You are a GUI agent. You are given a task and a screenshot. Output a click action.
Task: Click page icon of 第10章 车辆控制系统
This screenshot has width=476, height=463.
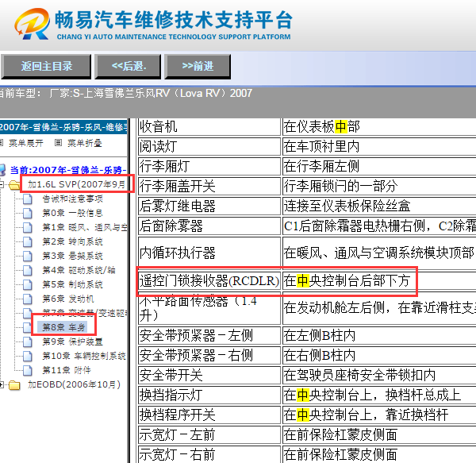click(x=28, y=356)
